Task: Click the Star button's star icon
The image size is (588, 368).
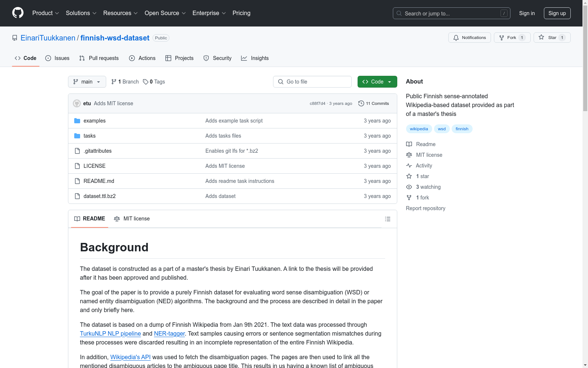Action: 541,38
